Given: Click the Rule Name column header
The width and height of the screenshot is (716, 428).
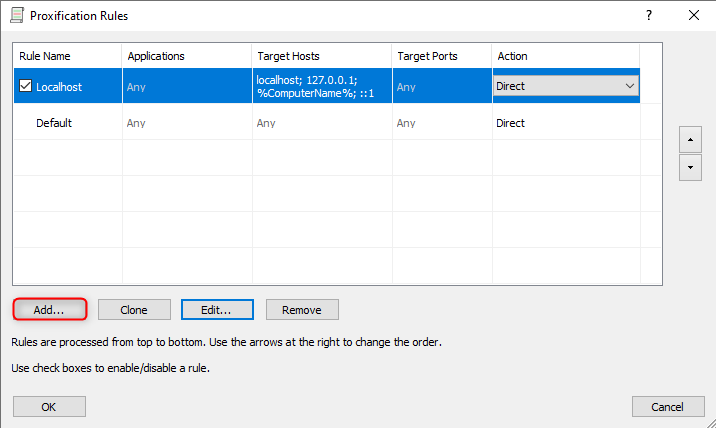Looking at the screenshot, I should click(x=68, y=56).
